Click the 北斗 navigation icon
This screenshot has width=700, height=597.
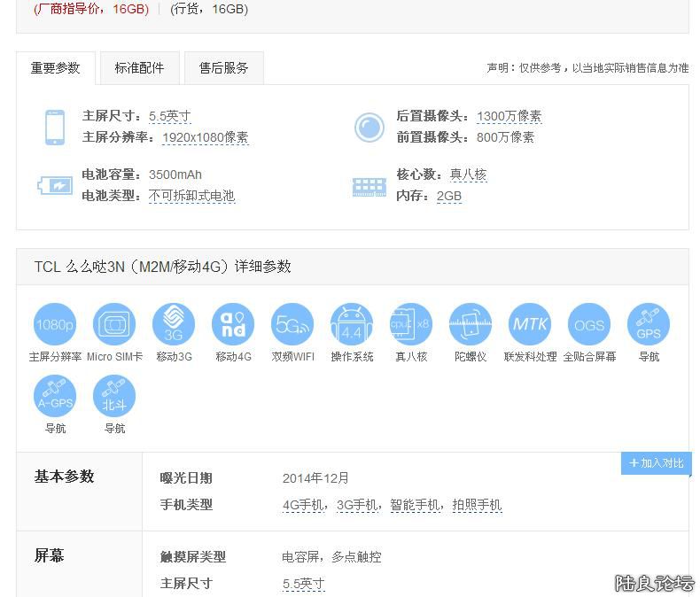114,396
